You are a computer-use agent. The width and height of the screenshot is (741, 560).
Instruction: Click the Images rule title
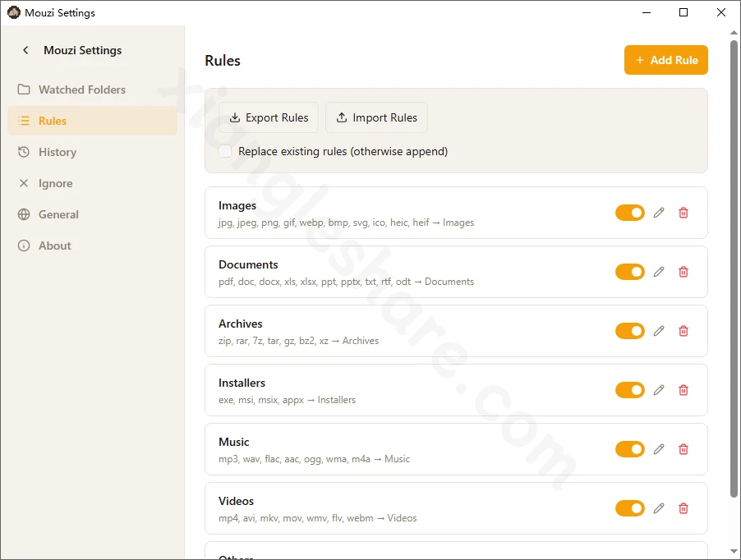237,205
